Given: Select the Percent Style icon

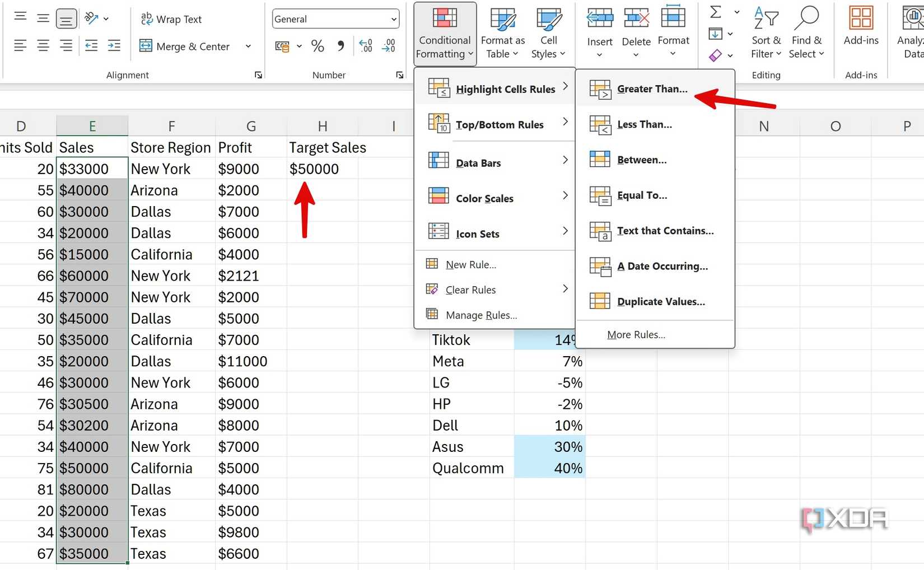Looking at the screenshot, I should click(318, 46).
